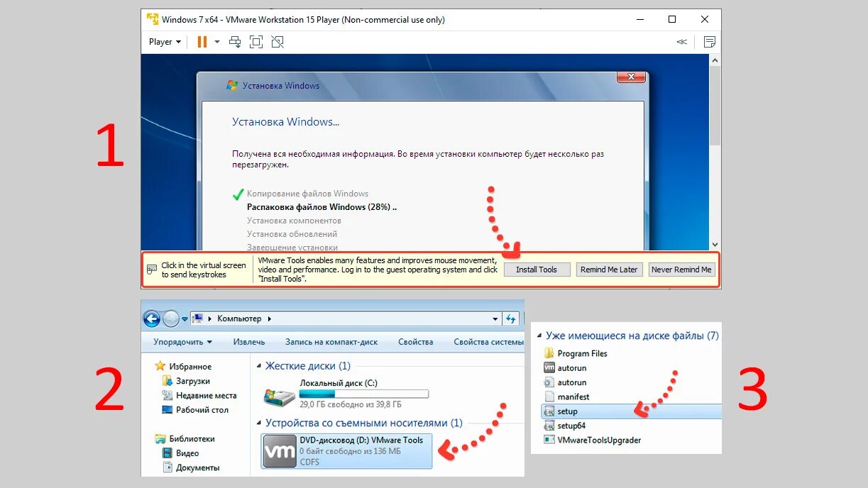Click Извлечь in the Explorer toolbar
This screenshot has height=488, width=868.
point(249,342)
